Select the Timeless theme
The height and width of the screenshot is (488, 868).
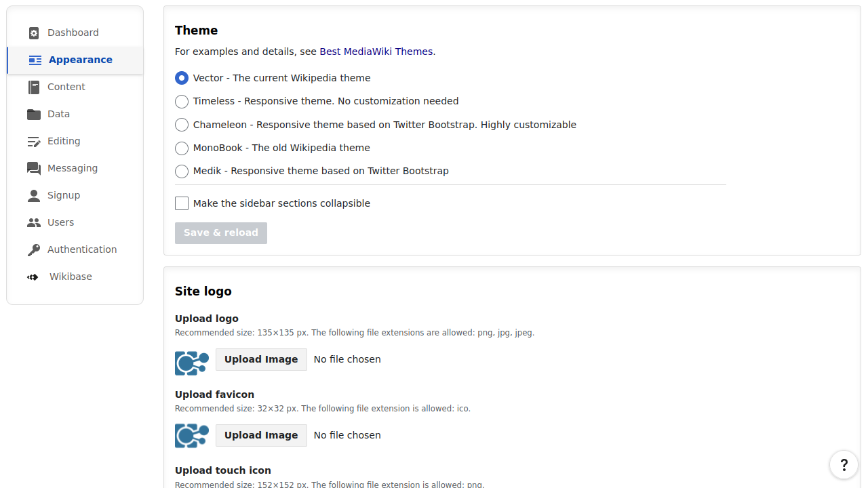pyautogui.click(x=181, y=101)
